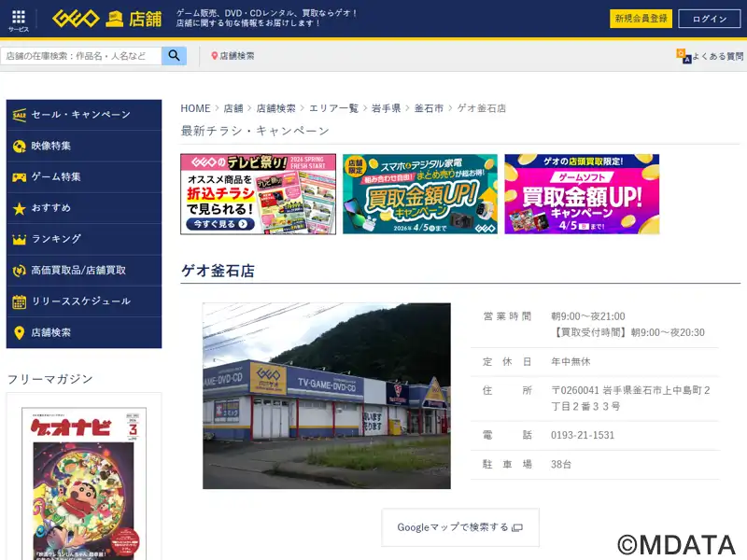Open the セール・キャンペーン menu item
Image resolution: width=747 pixels, height=560 pixels.
[x=84, y=115]
